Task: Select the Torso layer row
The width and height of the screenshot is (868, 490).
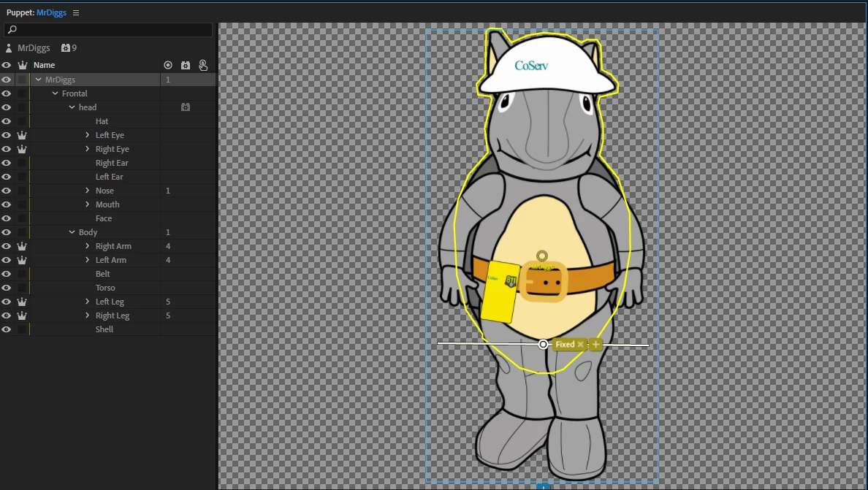Action: 108,288
